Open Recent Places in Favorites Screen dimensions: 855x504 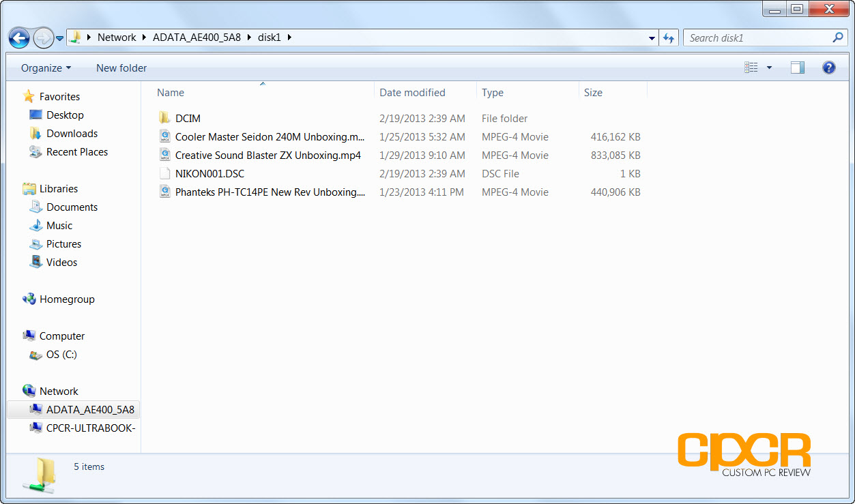[77, 151]
